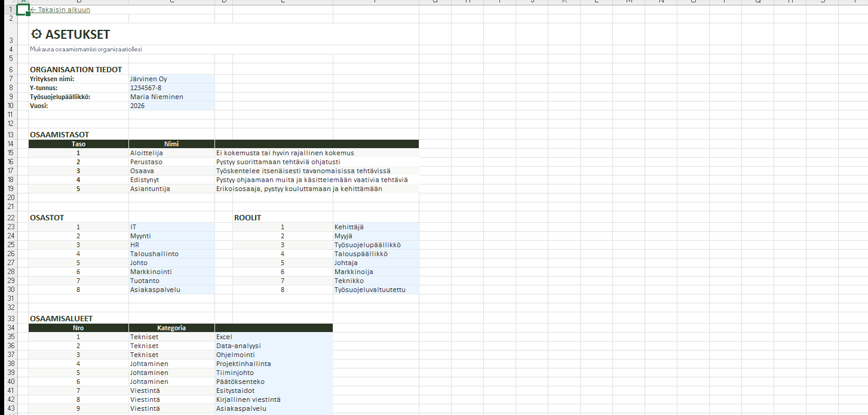The image size is (868, 415).
Task: Click the 'Taso' table header cell
Action: (78, 144)
